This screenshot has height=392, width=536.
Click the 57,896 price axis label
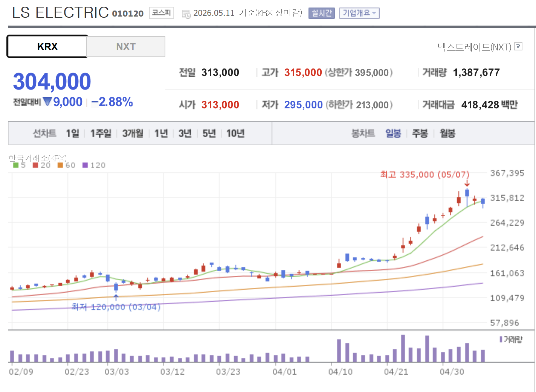[504, 323]
